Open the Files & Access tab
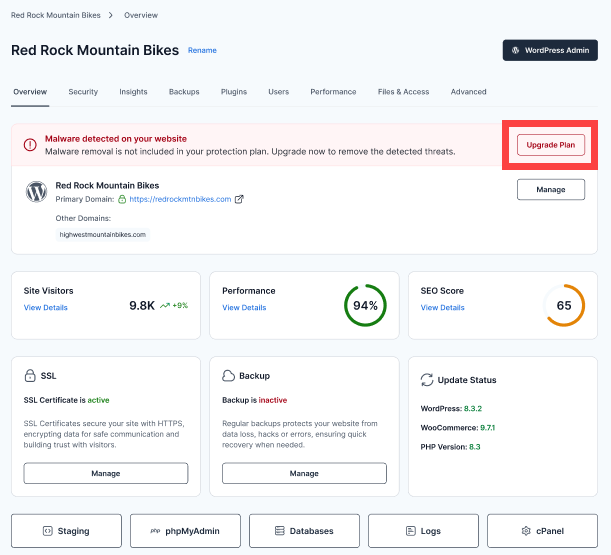 pyautogui.click(x=403, y=92)
